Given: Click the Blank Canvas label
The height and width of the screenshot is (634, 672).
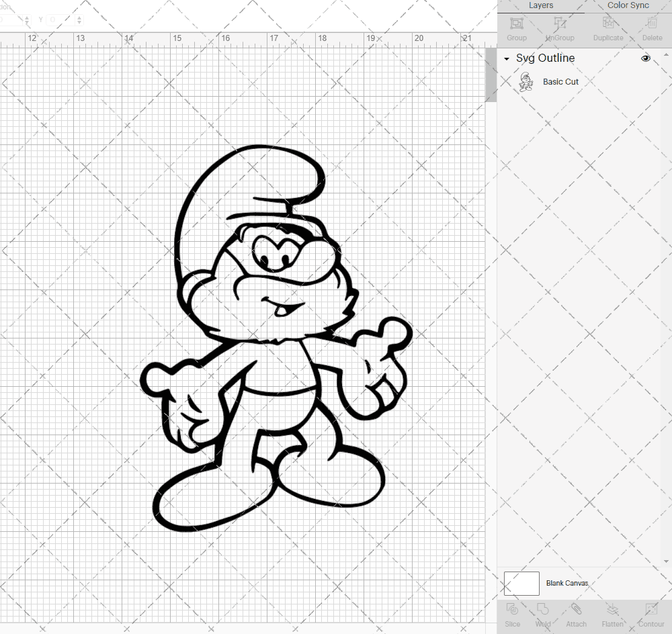Looking at the screenshot, I should [567, 583].
